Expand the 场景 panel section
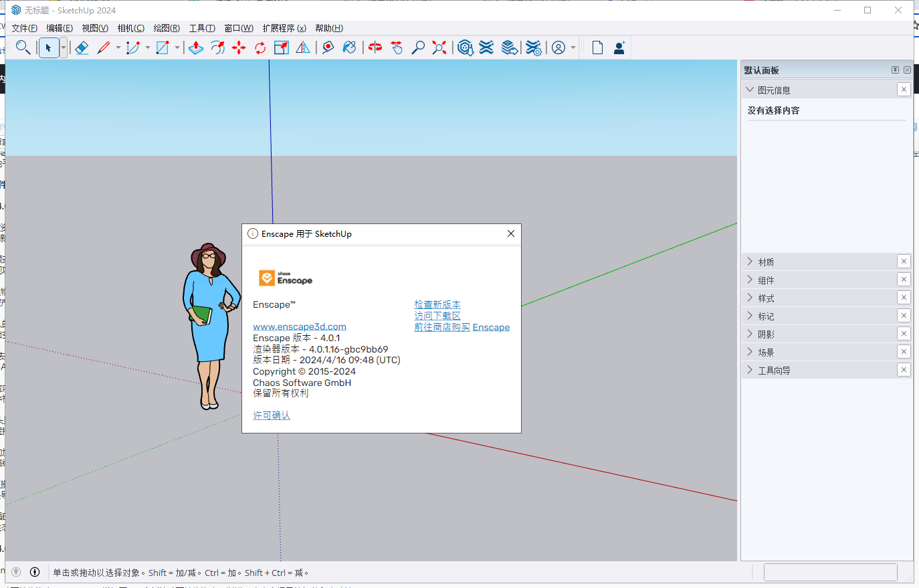The image size is (919, 588). click(x=750, y=352)
